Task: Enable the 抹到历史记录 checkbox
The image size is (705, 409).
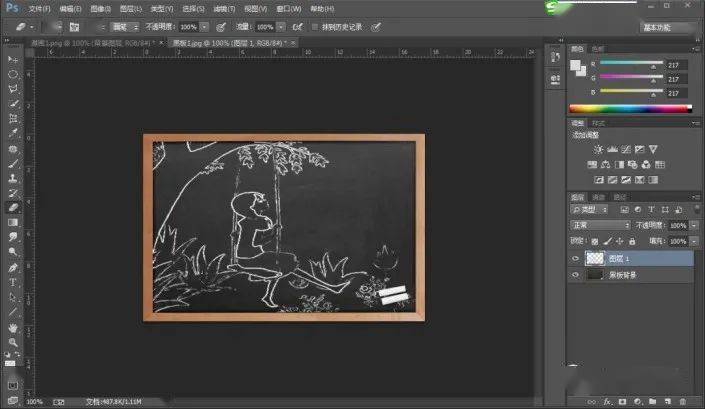Action: coord(315,27)
